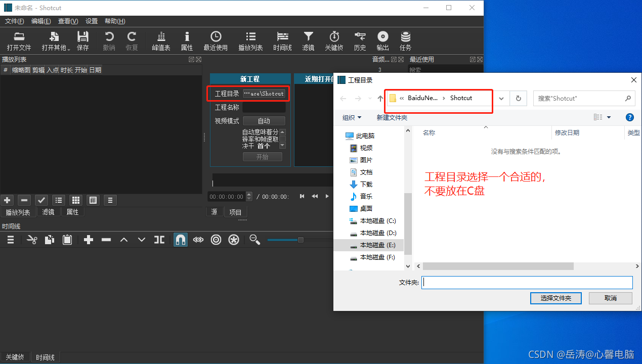This screenshot has height=364, width=642.
Task: Toggle the ripple target circle icon
Action: coord(216,240)
